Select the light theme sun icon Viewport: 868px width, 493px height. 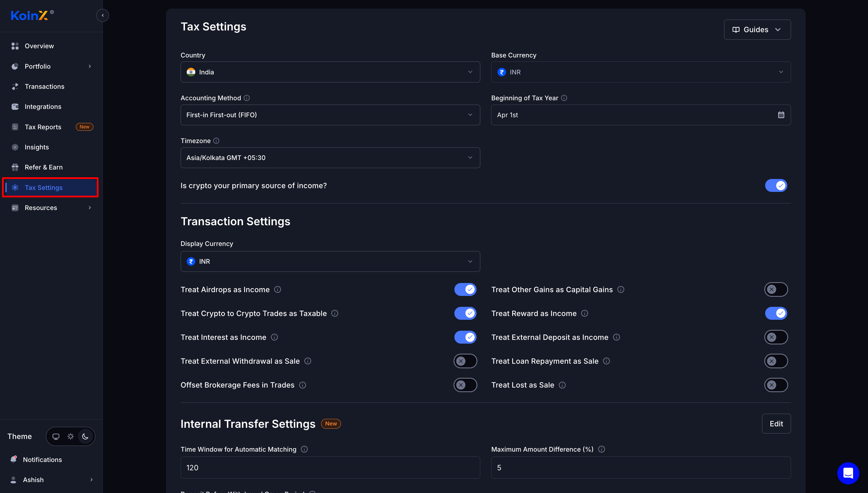pos(70,436)
